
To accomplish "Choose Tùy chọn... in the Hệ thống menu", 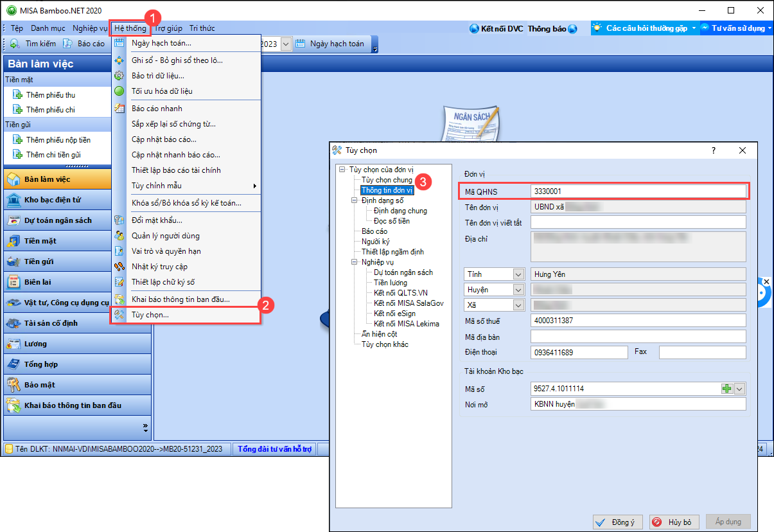I will coord(186,315).
